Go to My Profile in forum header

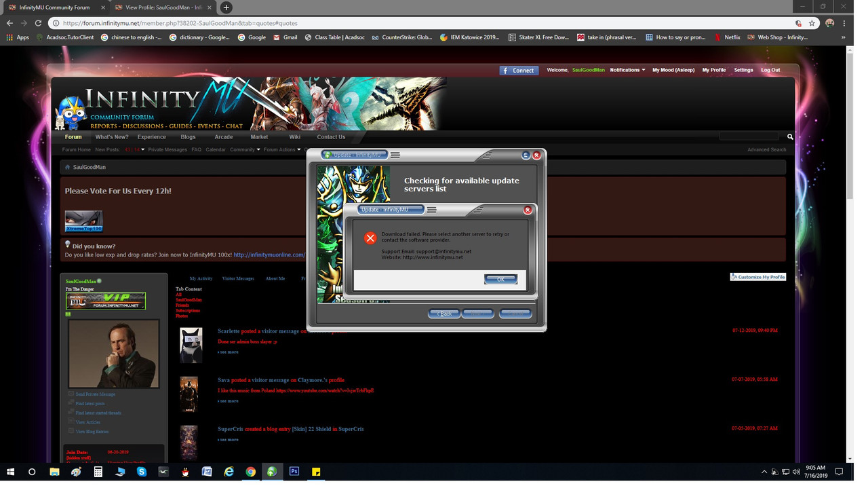coord(713,70)
